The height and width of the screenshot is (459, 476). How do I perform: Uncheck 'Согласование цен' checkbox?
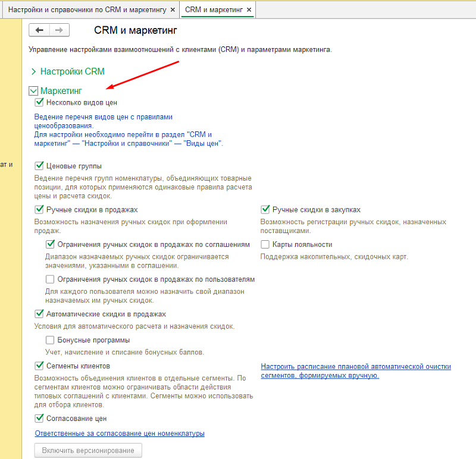coord(40,418)
